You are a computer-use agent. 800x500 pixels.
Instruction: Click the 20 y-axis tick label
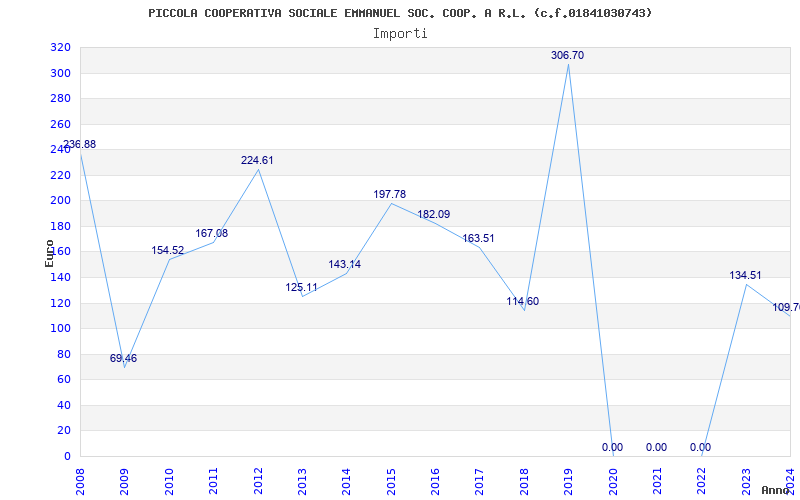click(x=63, y=431)
